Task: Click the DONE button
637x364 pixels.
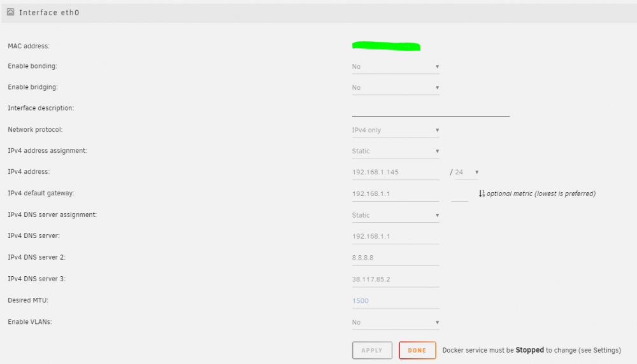Action: 417,350
